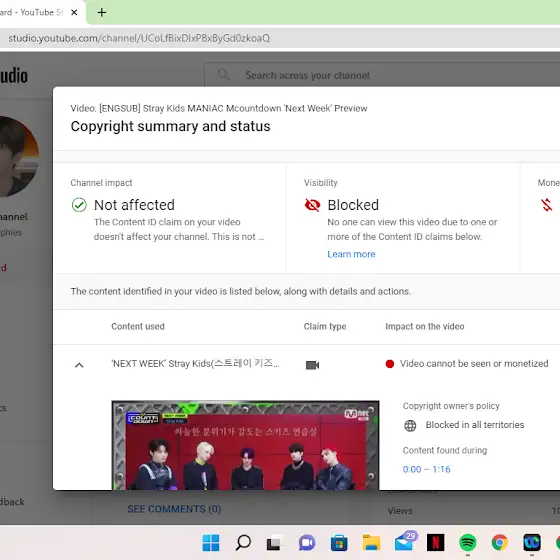560x560 pixels.
Task: Click the Blocked in all territories text
Action: click(x=475, y=425)
